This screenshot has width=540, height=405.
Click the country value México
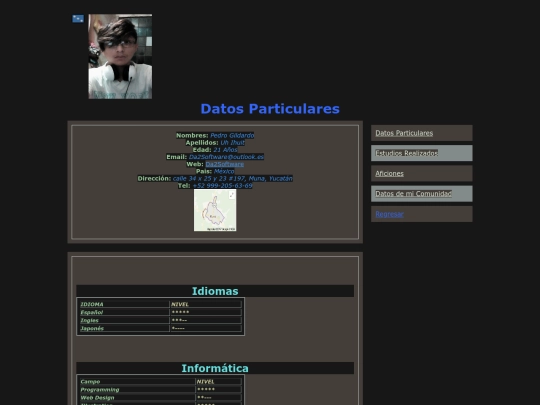[x=224, y=171]
